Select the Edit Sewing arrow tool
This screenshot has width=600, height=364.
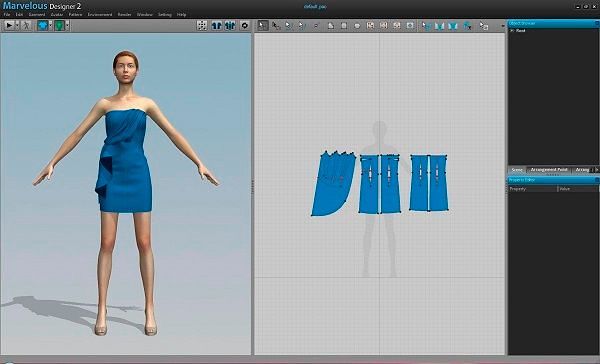click(x=426, y=26)
